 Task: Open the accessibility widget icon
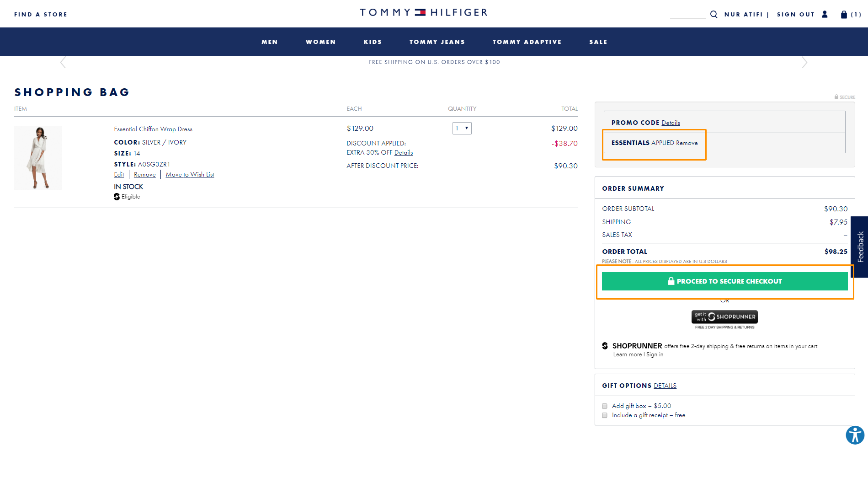click(855, 435)
